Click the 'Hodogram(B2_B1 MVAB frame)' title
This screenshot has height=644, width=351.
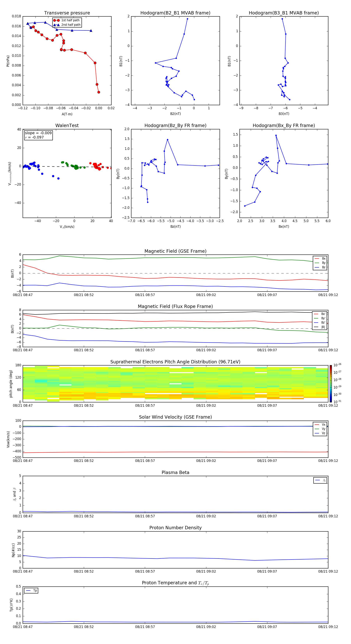[x=175, y=13]
